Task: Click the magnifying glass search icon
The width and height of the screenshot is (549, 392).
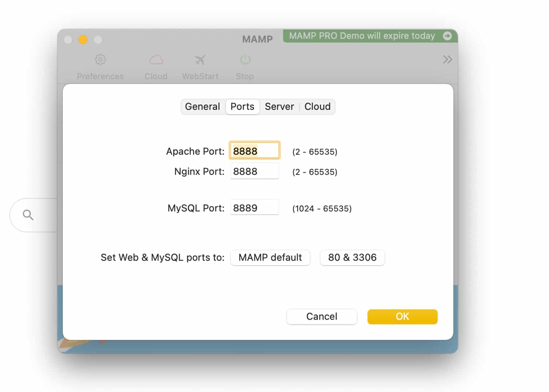Action: pyautogui.click(x=28, y=215)
